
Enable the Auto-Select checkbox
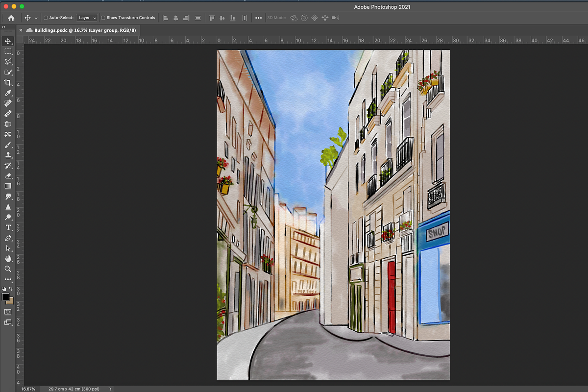pyautogui.click(x=46, y=18)
